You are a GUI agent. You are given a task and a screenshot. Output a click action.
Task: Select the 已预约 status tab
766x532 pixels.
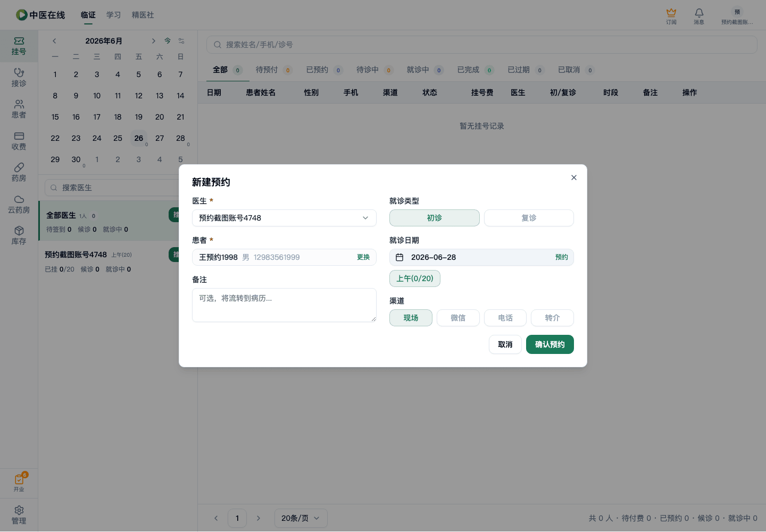[x=324, y=70]
